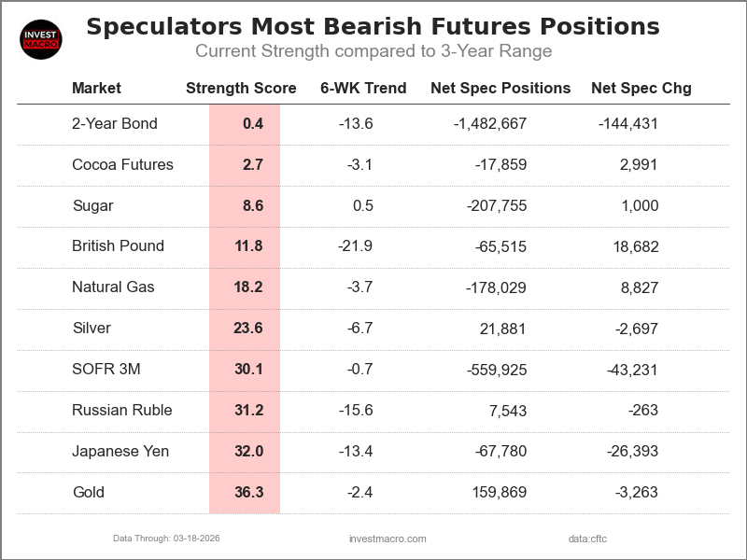Viewport: 747px width, 560px height.
Task: Select the 2-Year Bond market row
Action: click(x=115, y=124)
